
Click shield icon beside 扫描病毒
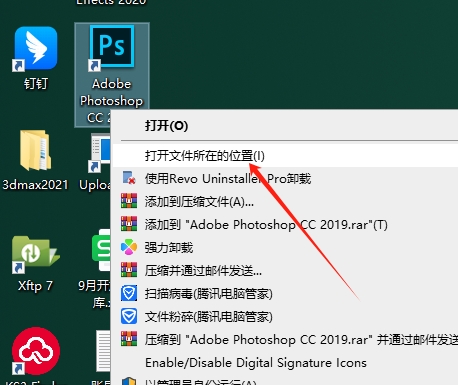pos(129,293)
